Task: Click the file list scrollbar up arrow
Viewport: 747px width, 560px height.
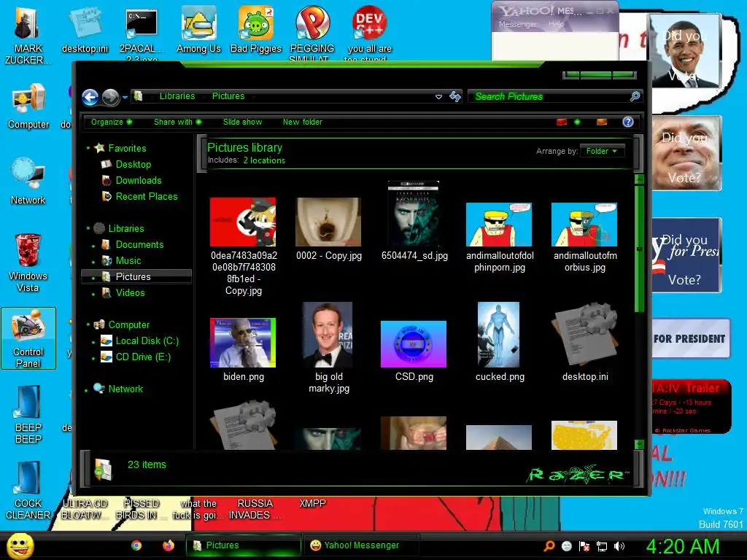Action: [639, 179]
